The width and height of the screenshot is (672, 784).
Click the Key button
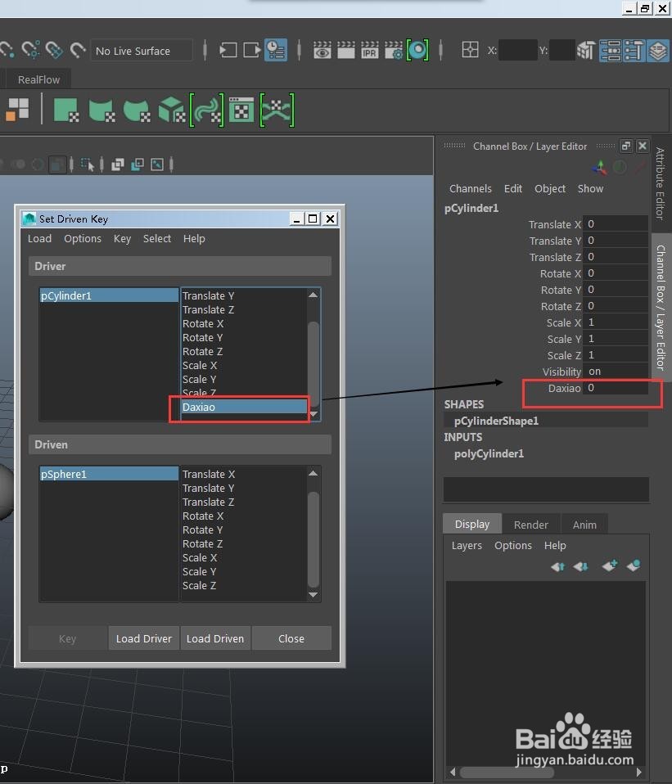click(x=67, y=638)
